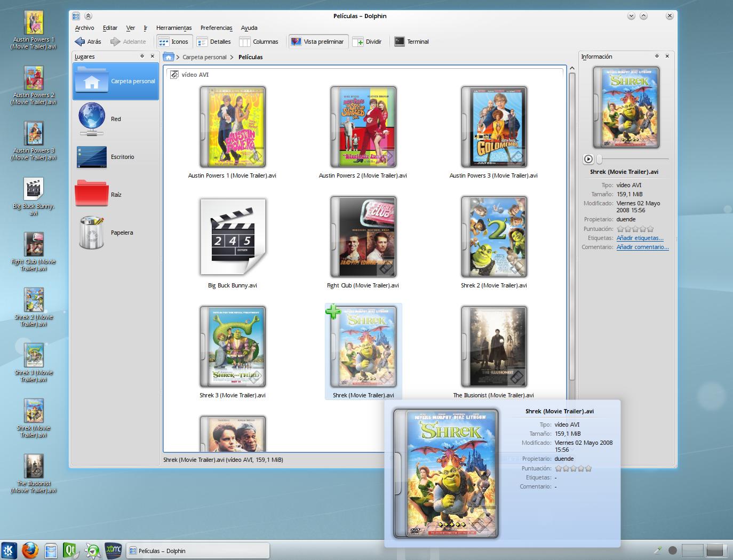The width and height of the screenshot is (733, 560).
Task: Click Añadir etiquetas link
Action: click(640, 238)
